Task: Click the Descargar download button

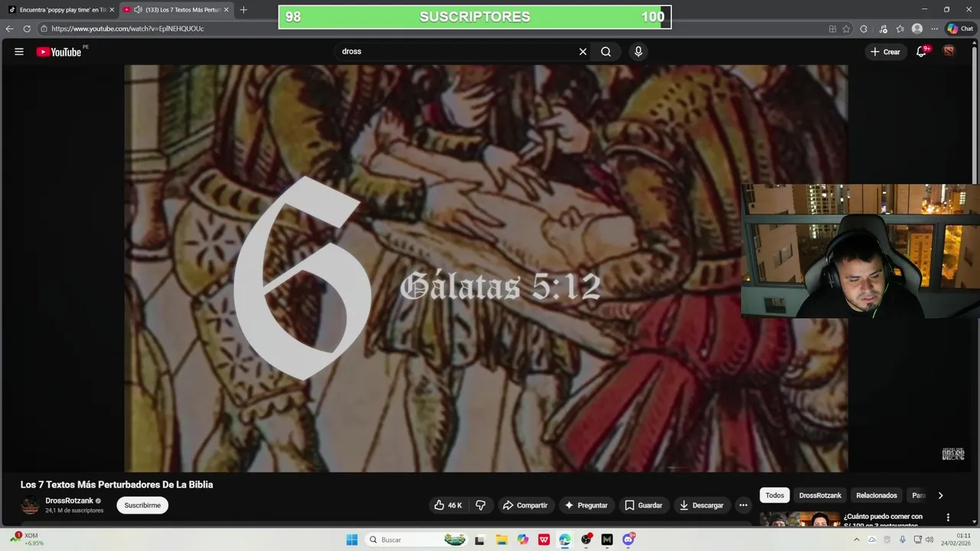Action: point(701,505)
